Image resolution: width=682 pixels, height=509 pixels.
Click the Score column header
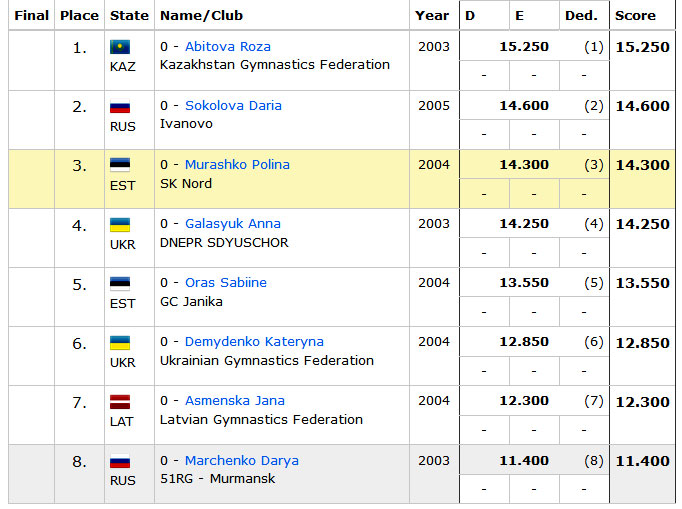tap(635, 16)
